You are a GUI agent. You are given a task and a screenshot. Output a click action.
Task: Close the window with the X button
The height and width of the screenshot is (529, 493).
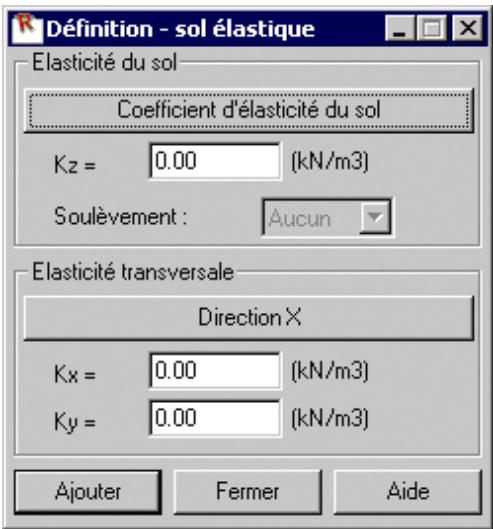pos(468,28)
